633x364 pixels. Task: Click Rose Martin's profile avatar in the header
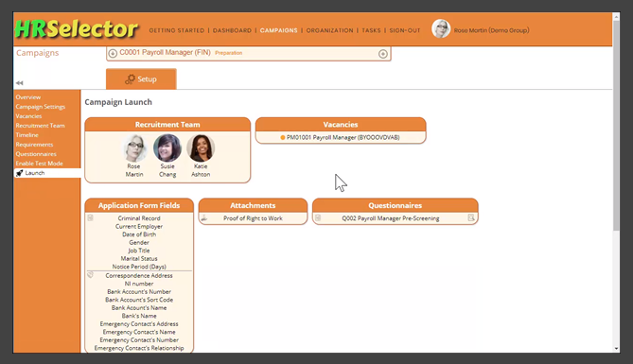pyautogui.click(x=441, y=29)
